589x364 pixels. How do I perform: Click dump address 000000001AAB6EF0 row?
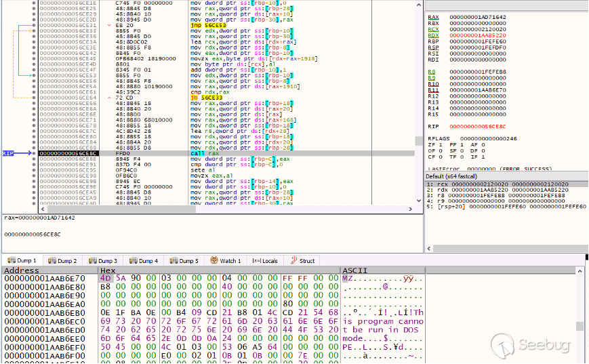[x=45, y=347]
